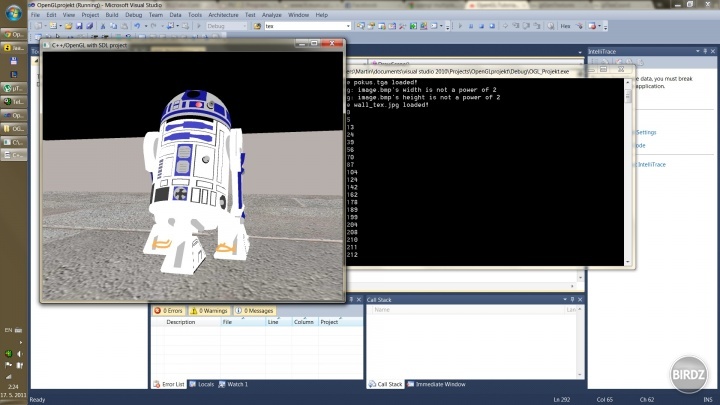Viewport: 720px width, 405px height.
Task: Click the Copy icon in the toolbar
Action: click(x=113, y=26)
